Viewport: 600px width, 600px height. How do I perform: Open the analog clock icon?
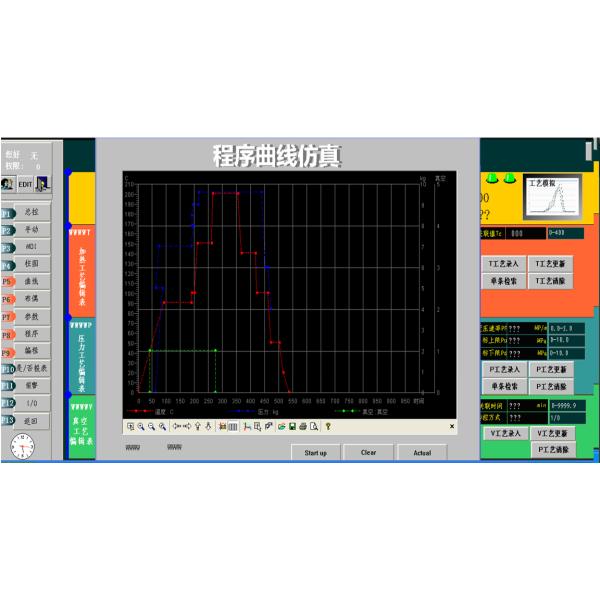pos(23,446)
